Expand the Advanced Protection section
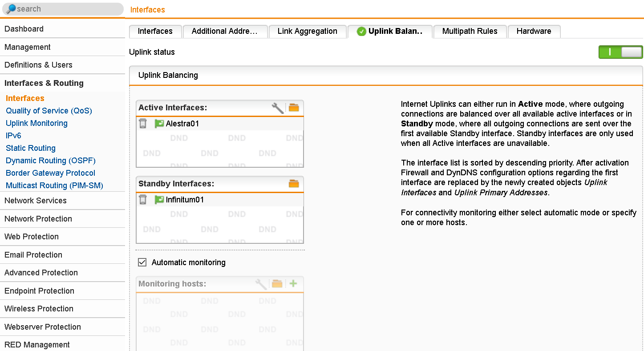Image resolution: width=644 pixels, height=351 pixels. pyautogui.click(x=62, y=273)
